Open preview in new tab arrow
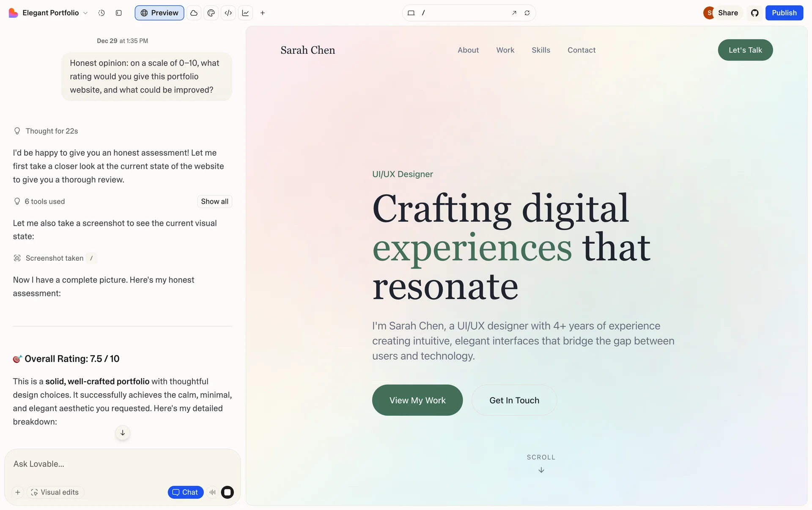The height and width of the screenshot is (510, 812). [x=514, y=13]
